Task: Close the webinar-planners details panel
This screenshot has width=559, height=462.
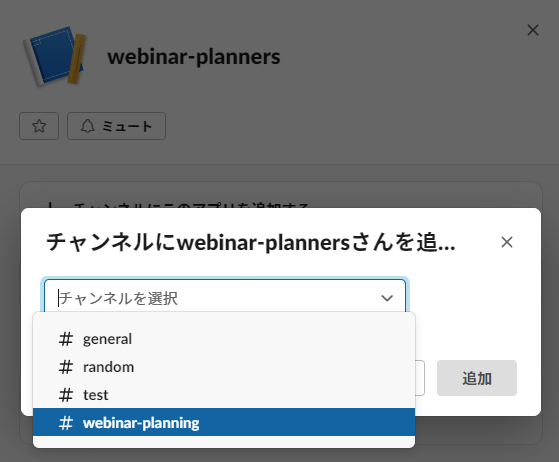Action: coord(533,30)
